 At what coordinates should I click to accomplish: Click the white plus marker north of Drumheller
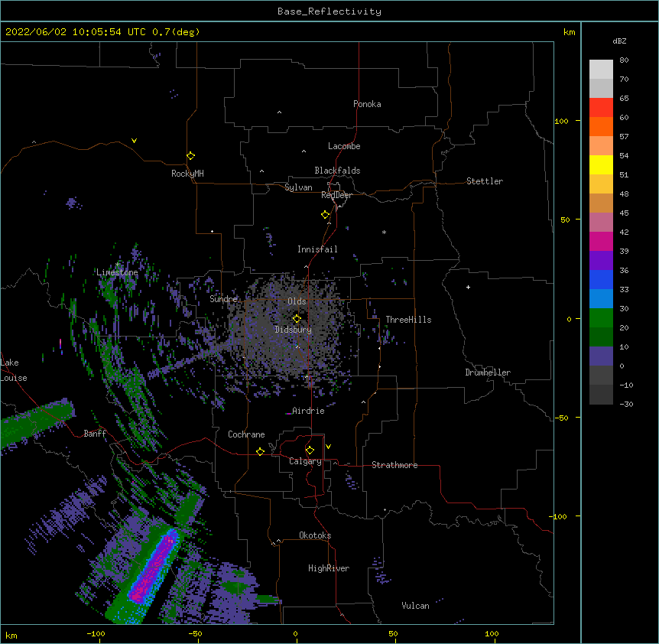[x=468, y=287]
